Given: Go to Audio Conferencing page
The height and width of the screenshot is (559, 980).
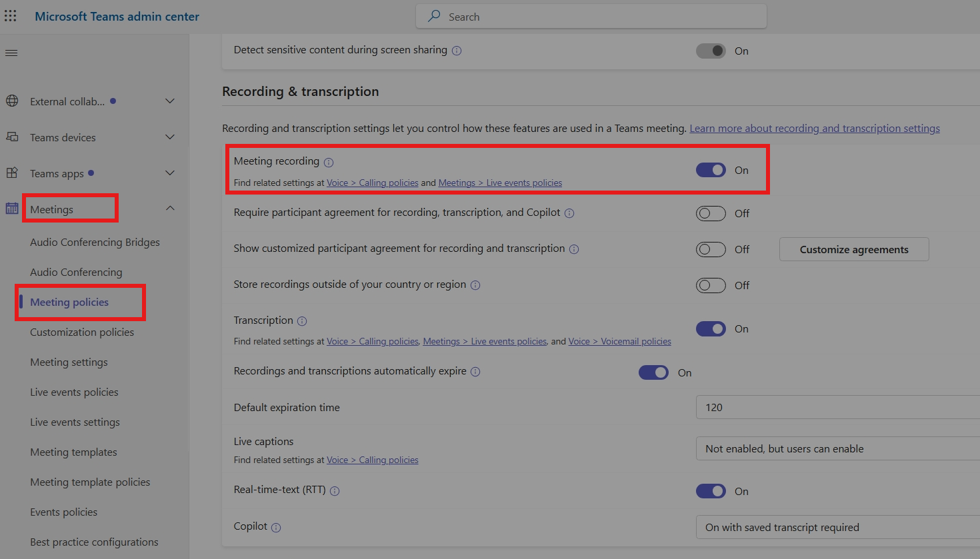Looking at the screenshot, I should click(x=76, y=272).
